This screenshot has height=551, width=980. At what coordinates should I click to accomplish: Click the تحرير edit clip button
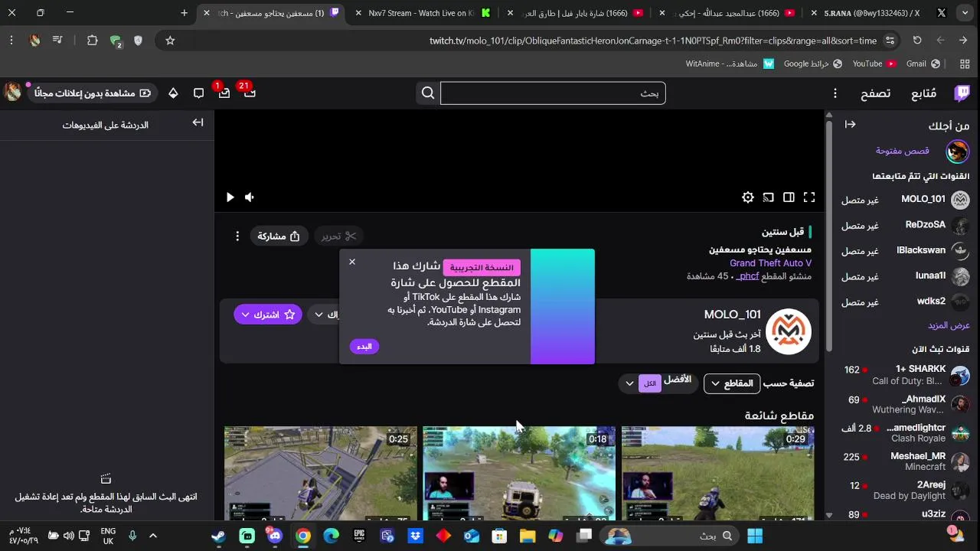pyautogui.click(x=338, y=236)
